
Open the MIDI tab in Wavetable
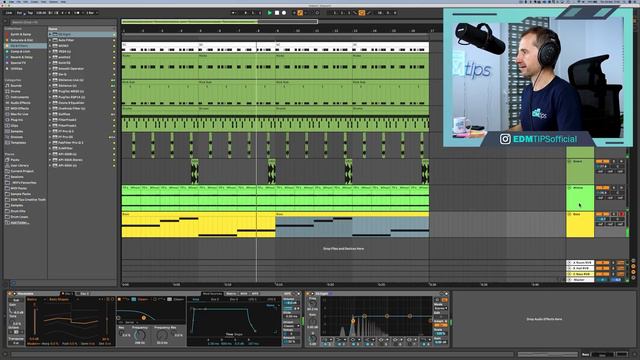pyautogui.click(x=244, y=293)
